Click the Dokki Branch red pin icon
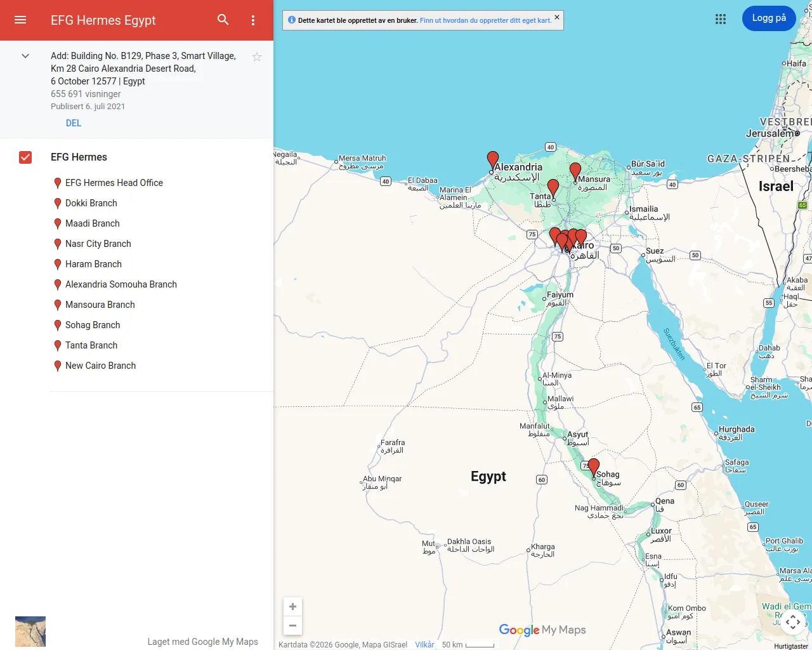Viewport: 812px width, 650px height. pyautogui.click(x=58, y=204)
